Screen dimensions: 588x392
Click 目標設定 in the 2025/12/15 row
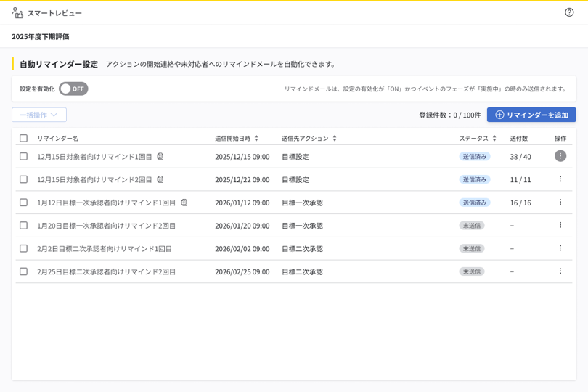[x=295, y=157]
